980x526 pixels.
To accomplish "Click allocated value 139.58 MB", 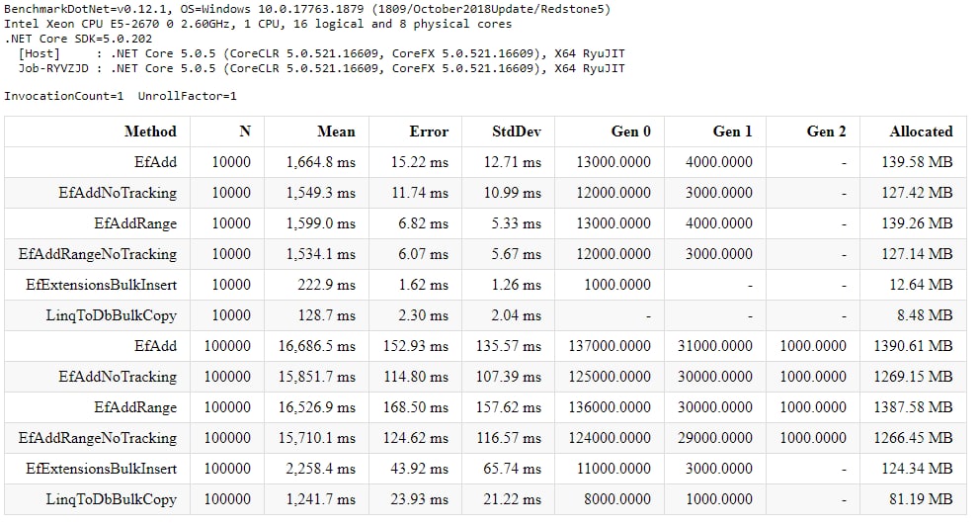I will point(917,162).
